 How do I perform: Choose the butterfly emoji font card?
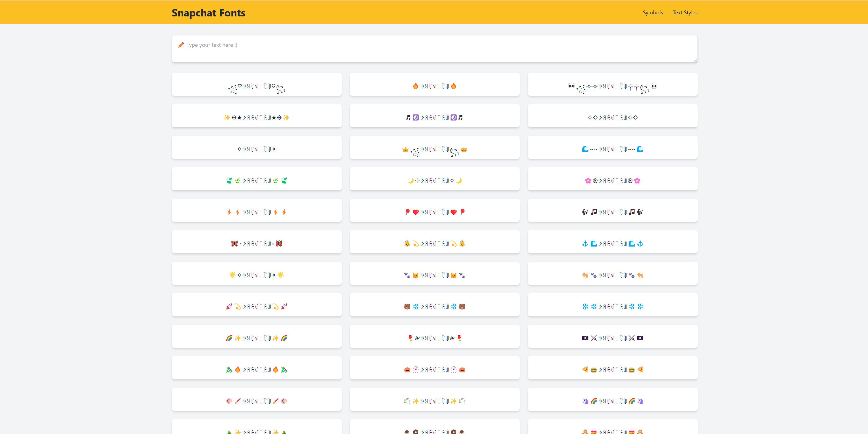click(257, 242)
